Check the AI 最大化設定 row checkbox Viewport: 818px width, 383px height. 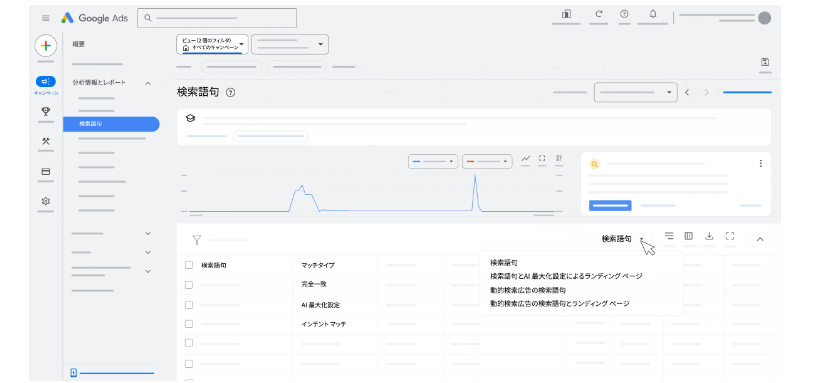189,305
